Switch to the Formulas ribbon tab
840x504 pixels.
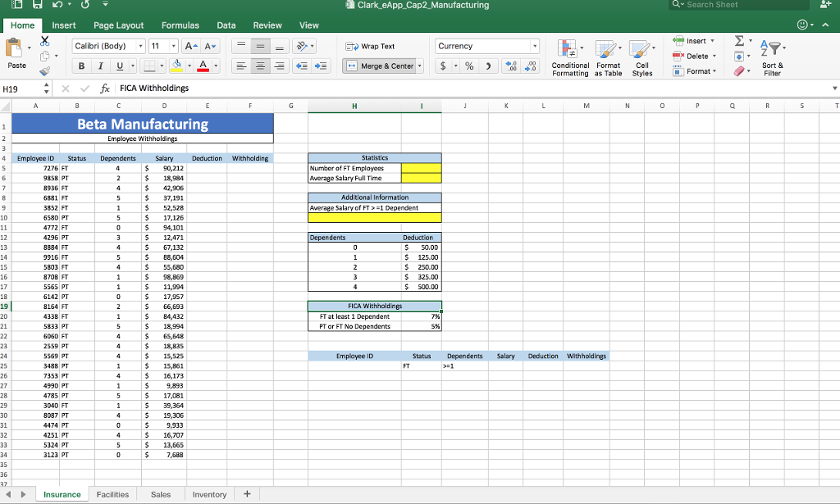coord(180,25)
